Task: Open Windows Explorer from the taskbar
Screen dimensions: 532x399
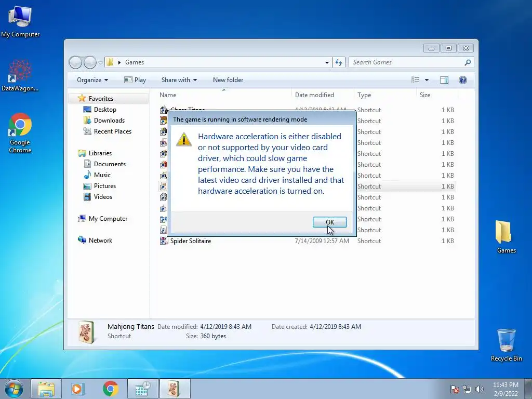Action: coord(46,389)
